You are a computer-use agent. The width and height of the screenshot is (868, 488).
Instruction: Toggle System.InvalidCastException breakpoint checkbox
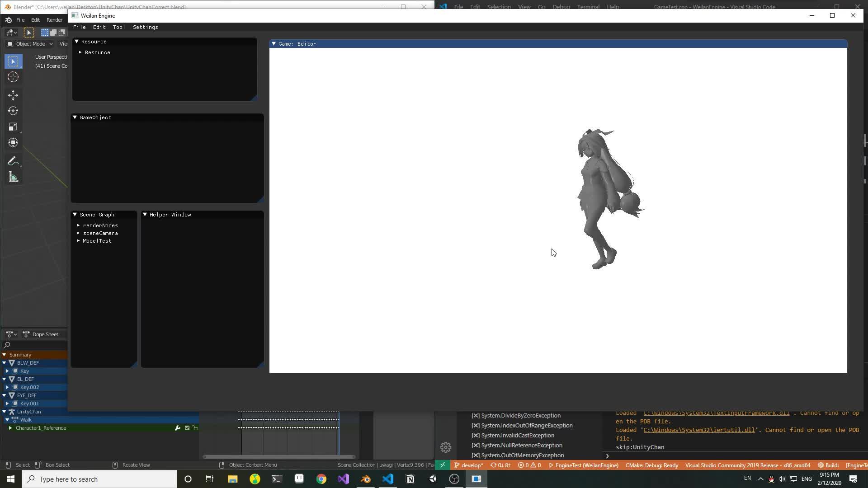(476, 436)
